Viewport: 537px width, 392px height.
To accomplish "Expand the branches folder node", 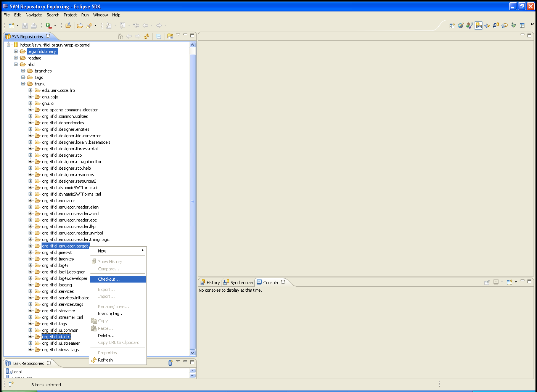I will coord(23,71).
